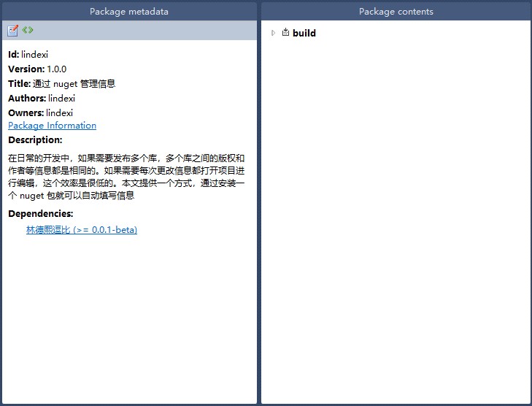Click the Owners: lindexi text
This screenshot has width=532, height=406.
tap(40, 112)
